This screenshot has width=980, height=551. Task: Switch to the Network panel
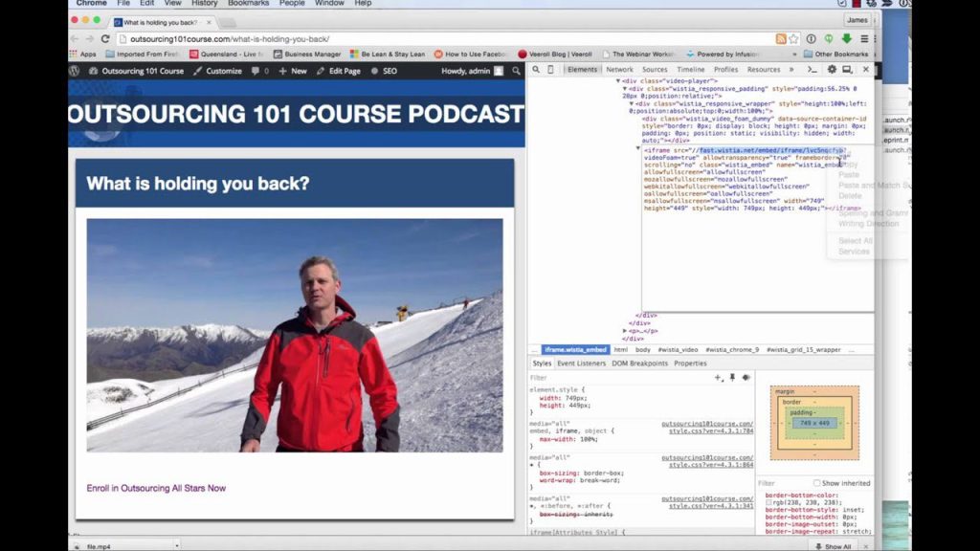(x=619, y=70)
